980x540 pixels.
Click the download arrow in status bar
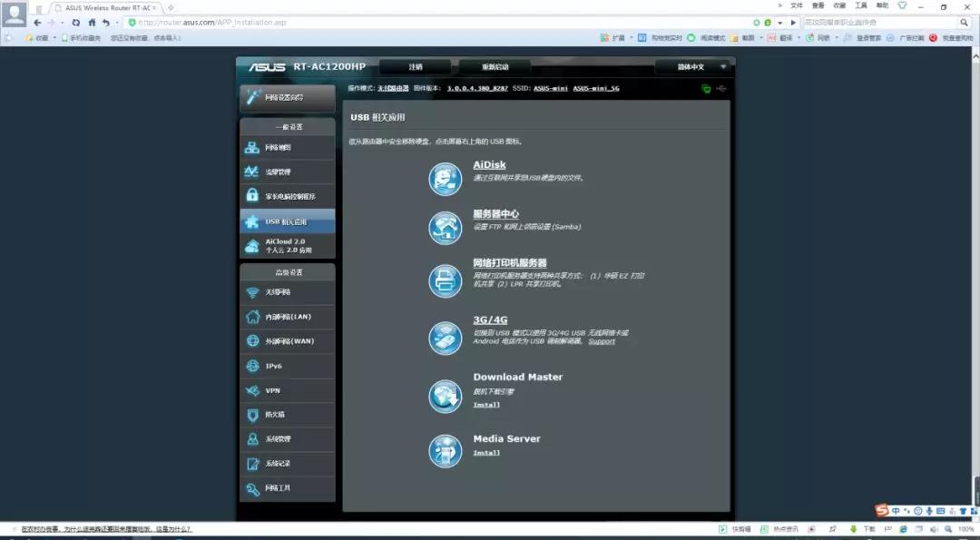[x=853, y=529]
